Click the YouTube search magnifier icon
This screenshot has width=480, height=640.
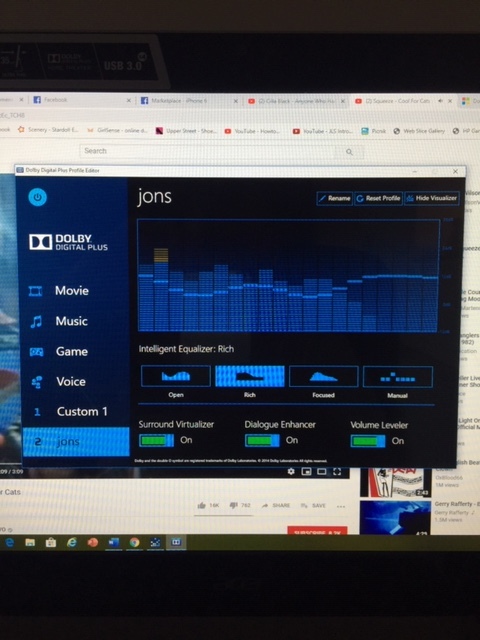point(349,152)
